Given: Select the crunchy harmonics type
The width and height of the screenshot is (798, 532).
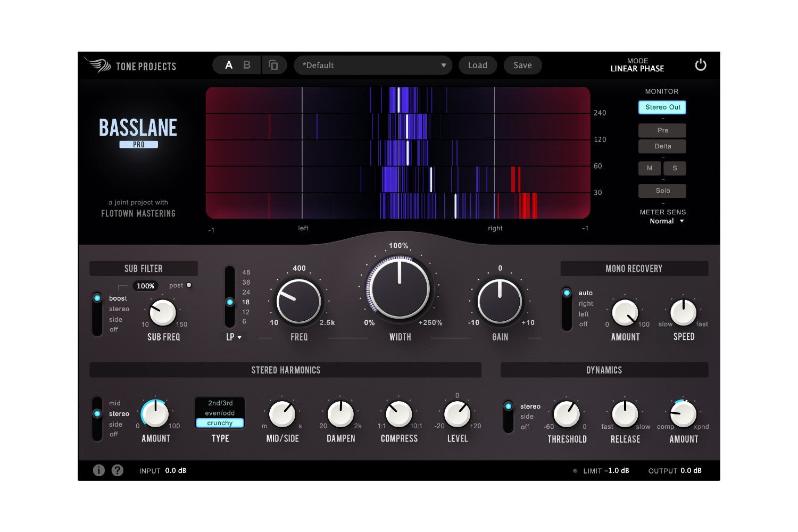Looking at the screenshot, I should coord(220,423).
